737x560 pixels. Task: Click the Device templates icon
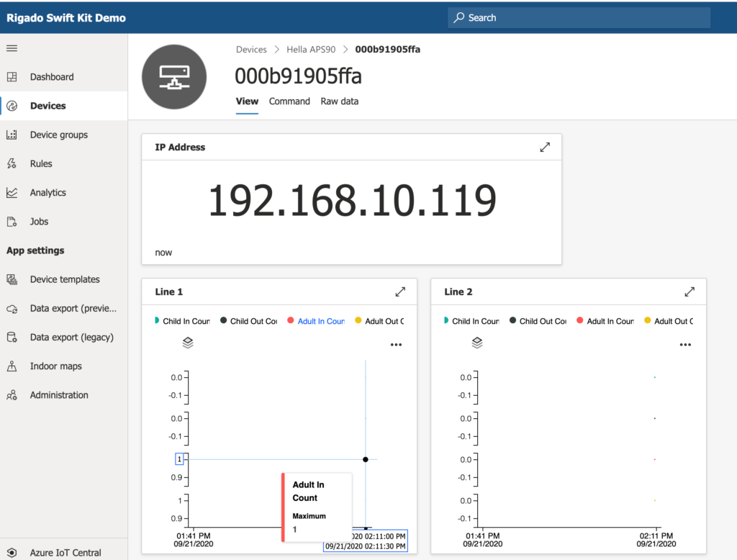point(12,279)
